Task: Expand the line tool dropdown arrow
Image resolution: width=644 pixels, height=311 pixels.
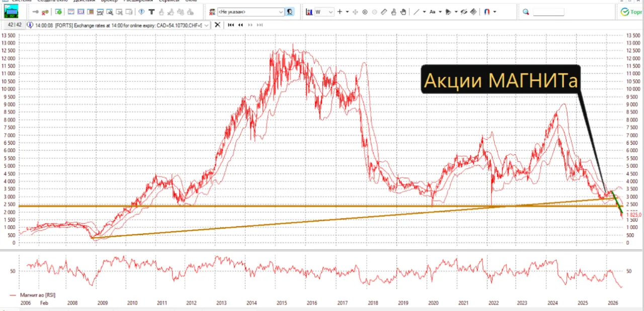Action: pos(424,12)
